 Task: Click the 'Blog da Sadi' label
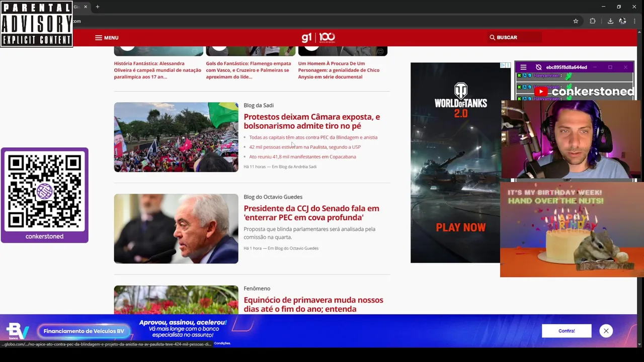(259, 105)
